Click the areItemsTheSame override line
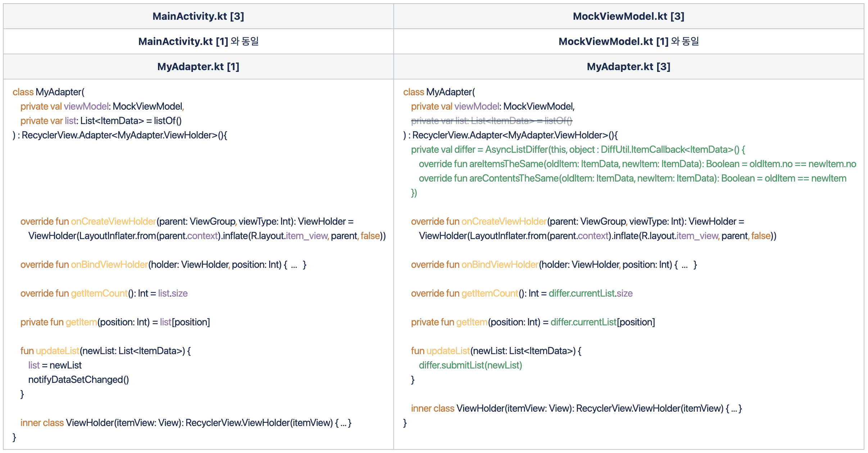Image resolution: width=868 pixels, height=453 pixels. coord(637,164)
